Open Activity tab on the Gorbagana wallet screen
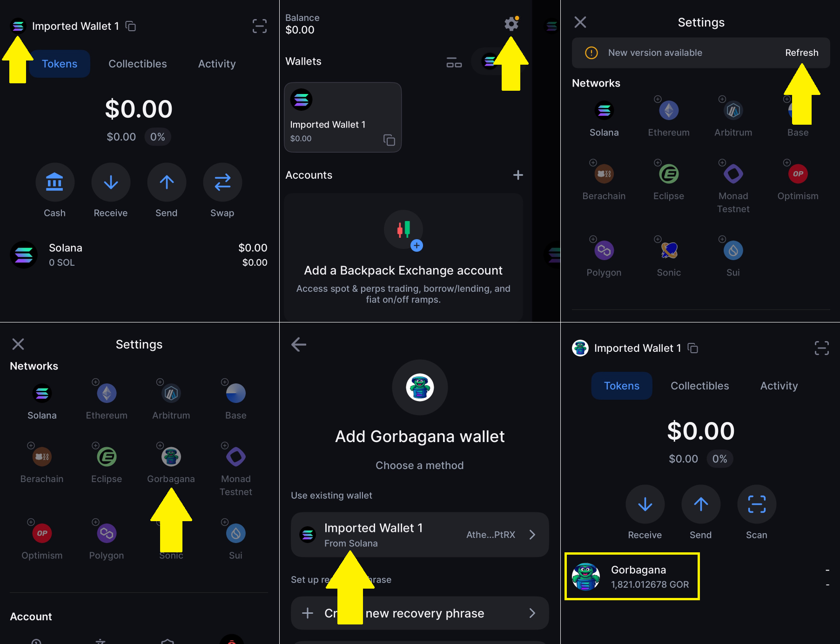Viewport: 840px width, 644px height. pyautogui.click(x=779, y=386)
